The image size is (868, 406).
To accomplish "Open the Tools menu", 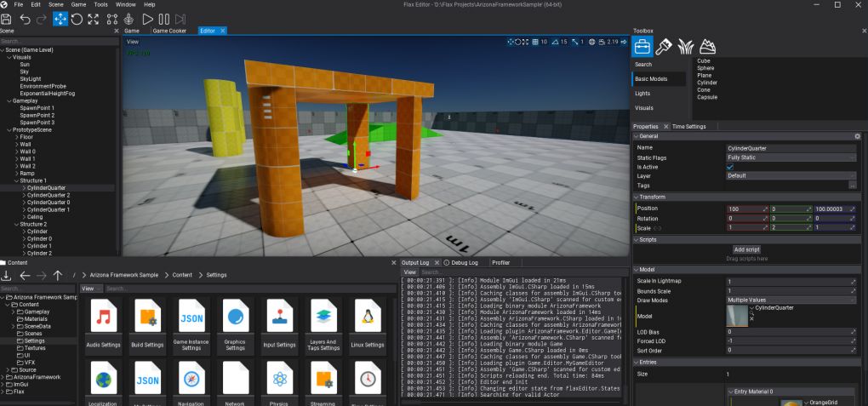I will coord(100,4).
